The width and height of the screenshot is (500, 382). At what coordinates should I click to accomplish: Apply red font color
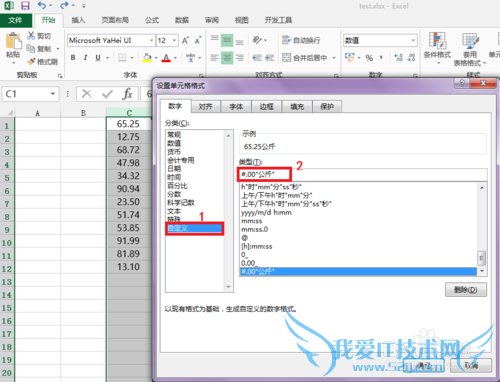click(x=166, y=58)
